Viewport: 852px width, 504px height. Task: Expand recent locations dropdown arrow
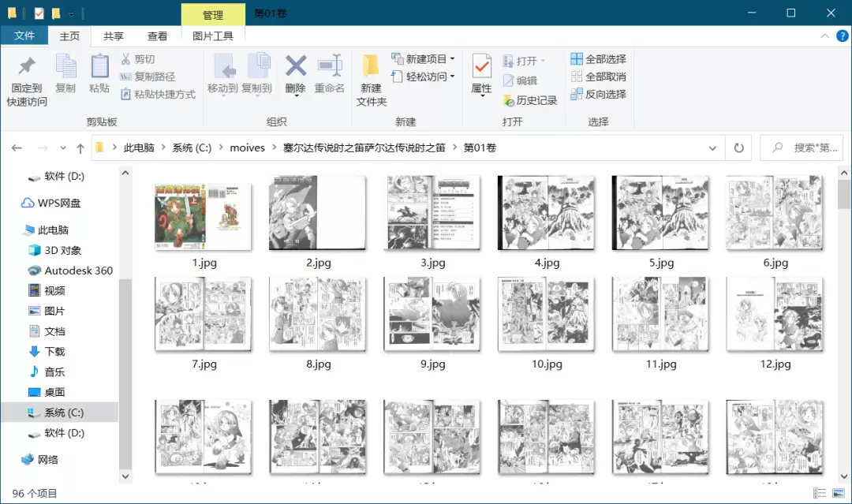tap(63, 147)
